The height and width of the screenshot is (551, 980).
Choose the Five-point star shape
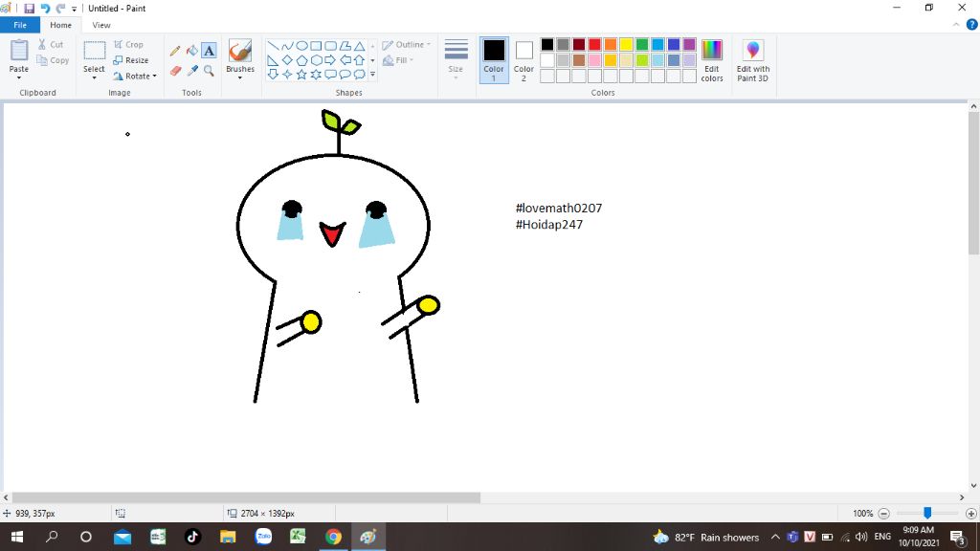[301, 75]
